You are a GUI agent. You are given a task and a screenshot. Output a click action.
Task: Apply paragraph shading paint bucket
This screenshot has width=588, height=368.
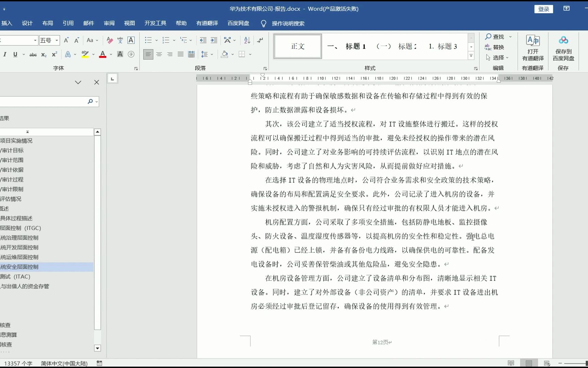pyautogui.click(x=225, y=54)
